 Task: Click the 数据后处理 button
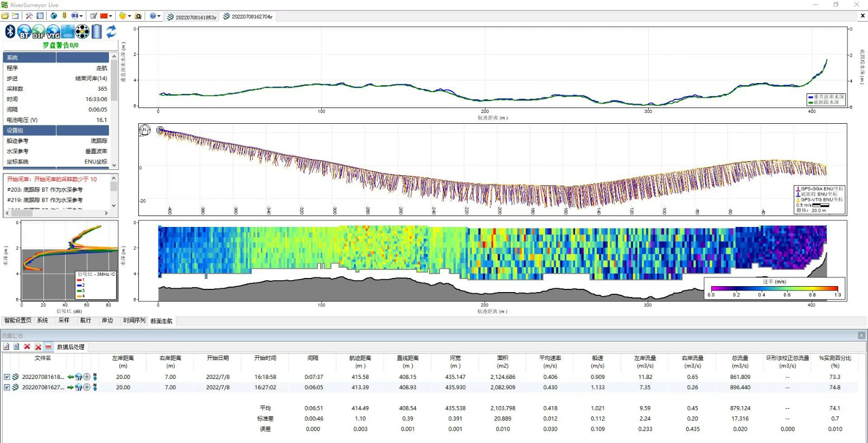71,347
